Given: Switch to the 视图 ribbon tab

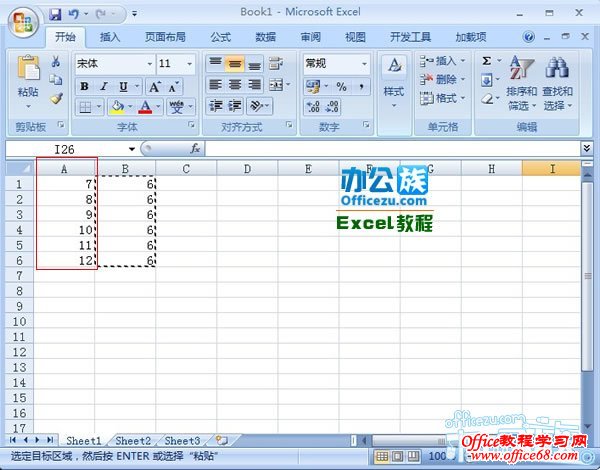Looking at the screenshot, I should 355,37.
